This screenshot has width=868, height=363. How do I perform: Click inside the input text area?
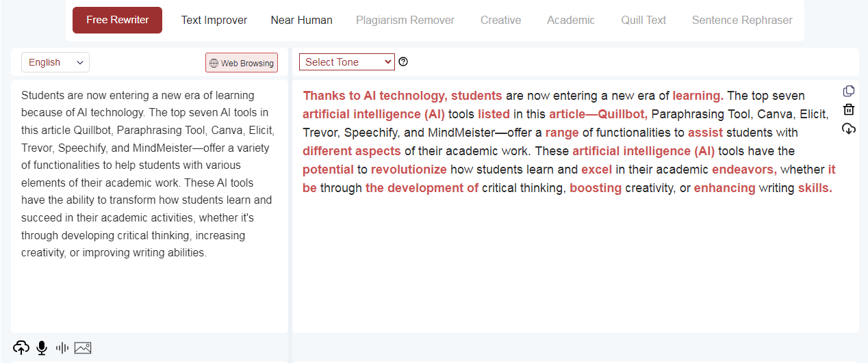click(149, 205)
